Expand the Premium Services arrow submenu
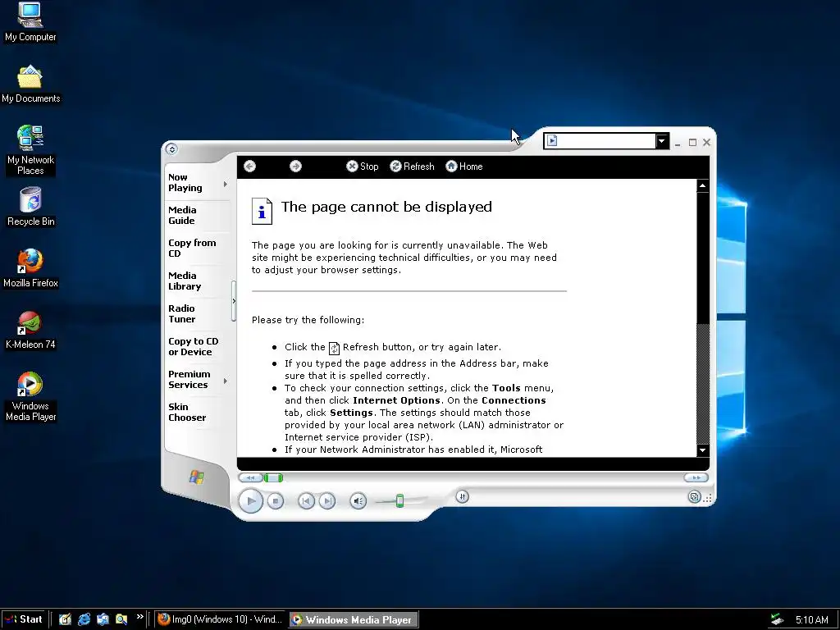 click(x=226, y=381)
